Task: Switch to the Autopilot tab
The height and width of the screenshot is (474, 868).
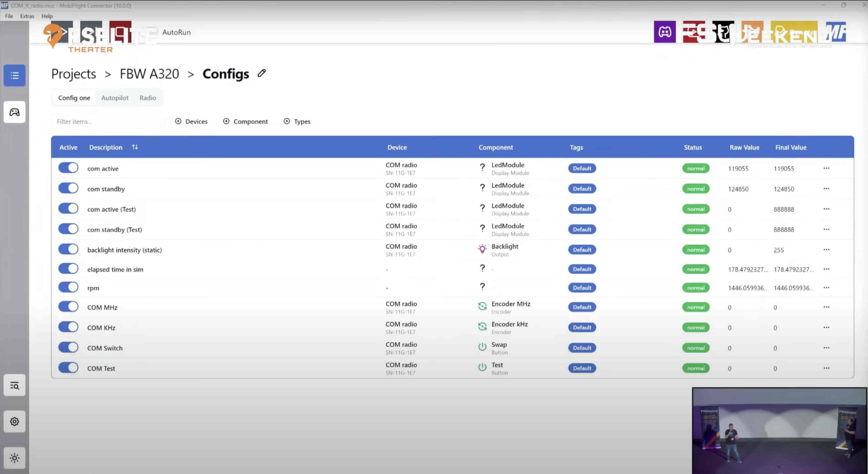Action: [x=115, y=98]
